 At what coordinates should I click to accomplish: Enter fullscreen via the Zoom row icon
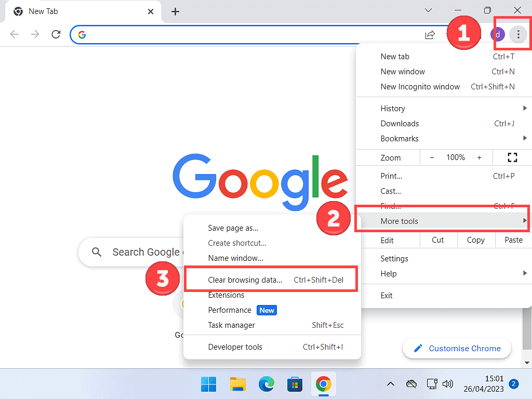coord(512,157)
